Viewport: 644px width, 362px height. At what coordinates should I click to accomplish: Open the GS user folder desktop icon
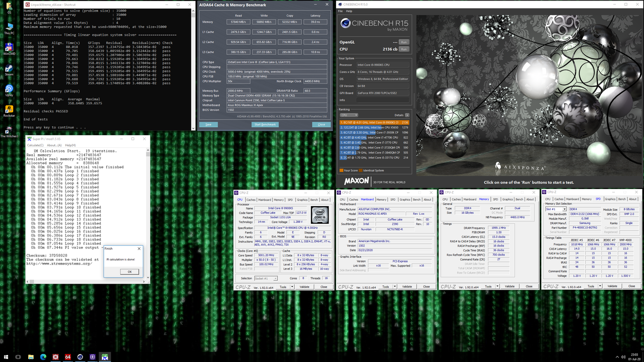(x=9, y=8)
